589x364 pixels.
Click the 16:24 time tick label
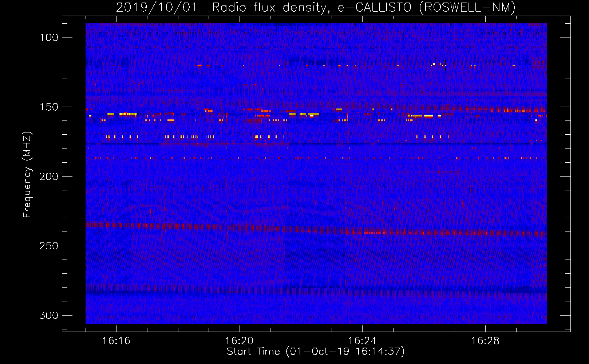363,341
